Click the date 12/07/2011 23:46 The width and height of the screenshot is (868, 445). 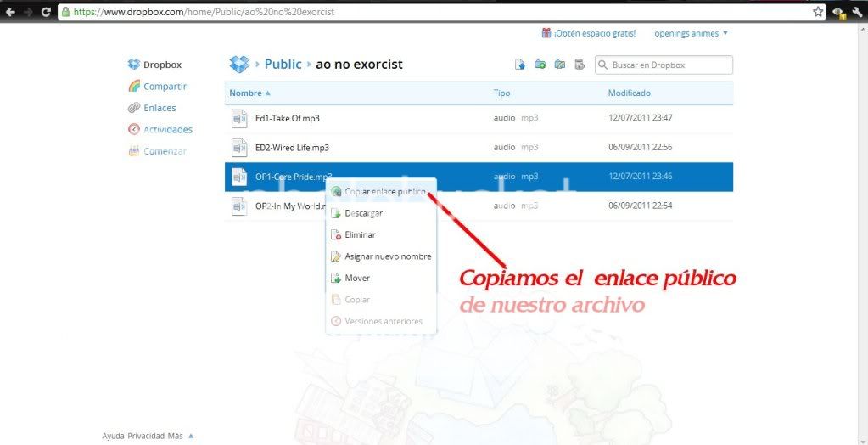point(641,177)
